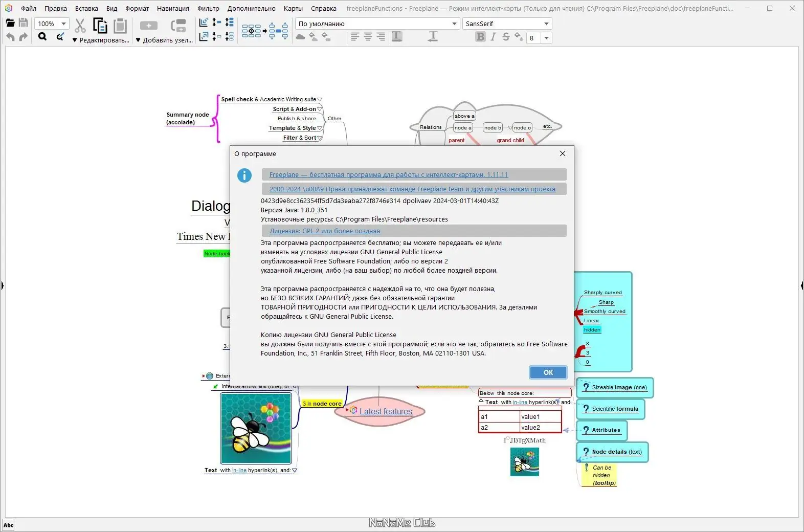Click the scissors cut icon
This screenshot has height=532, width=804.
coord(80,25)
